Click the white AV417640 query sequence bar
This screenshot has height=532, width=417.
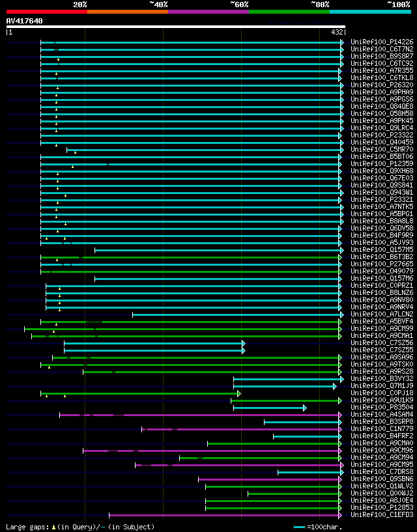pyautogui.click(x=176, y=27)
